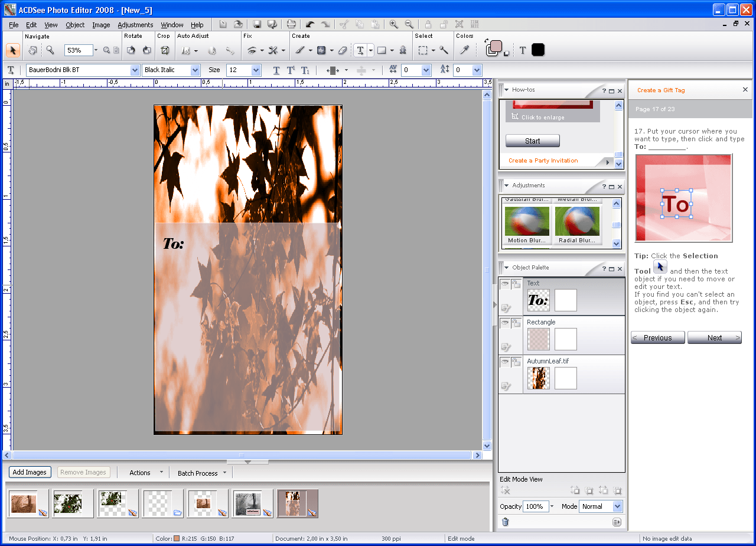Toggle superscript text formatting
The height and width of the screenshot is (546, 756).
pos(289,70)
